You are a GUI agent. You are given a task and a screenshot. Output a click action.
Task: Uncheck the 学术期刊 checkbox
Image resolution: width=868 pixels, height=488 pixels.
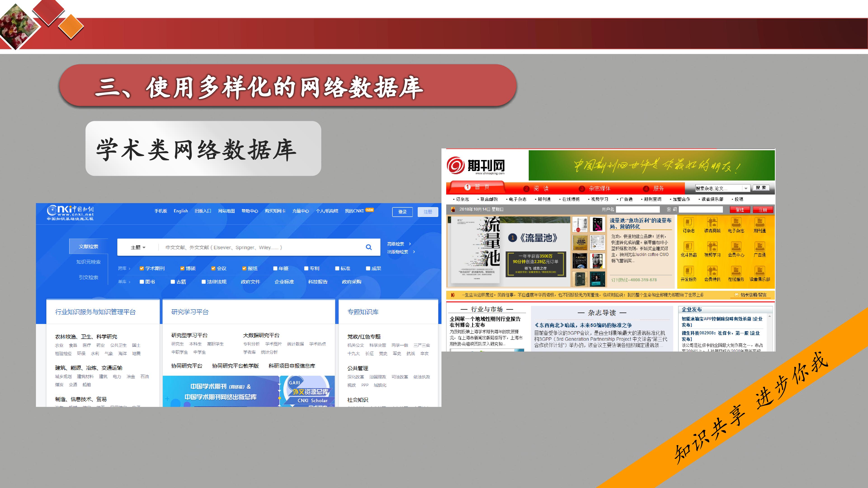142,268
